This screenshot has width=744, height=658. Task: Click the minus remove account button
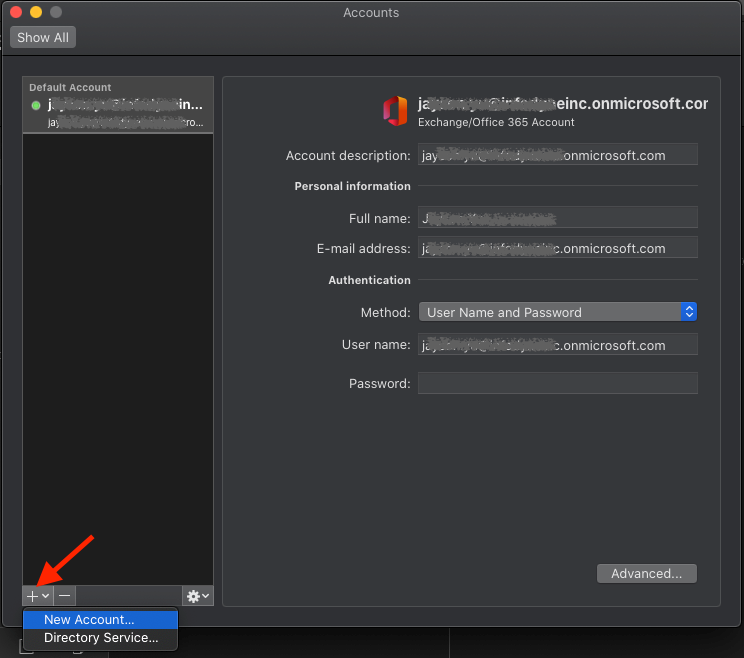(x=65, y=596)
